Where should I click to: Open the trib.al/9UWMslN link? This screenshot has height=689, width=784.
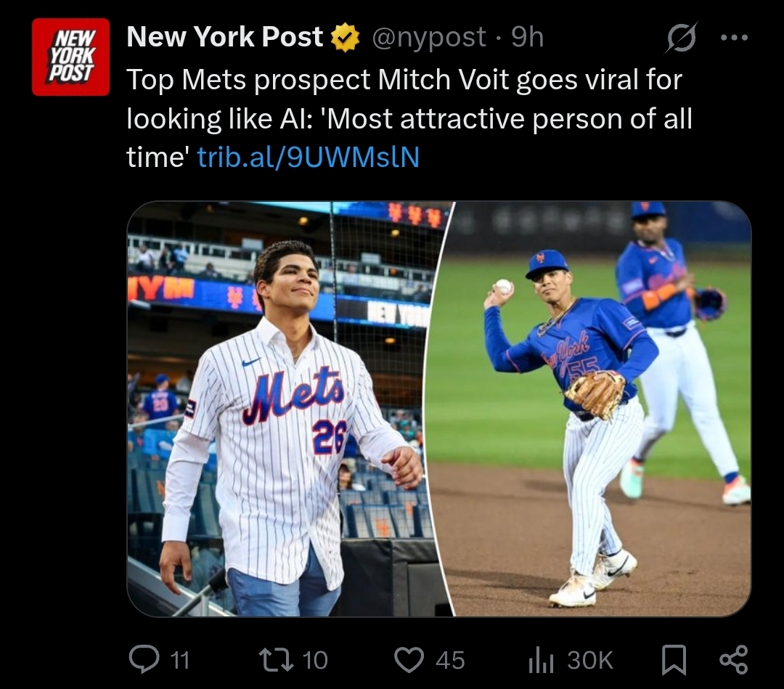pyautogui.click(x=308, y=157)
